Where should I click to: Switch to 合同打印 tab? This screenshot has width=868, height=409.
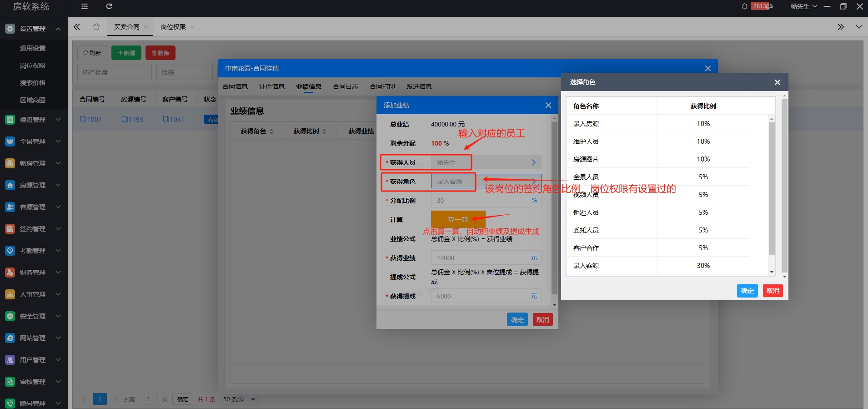382,86
